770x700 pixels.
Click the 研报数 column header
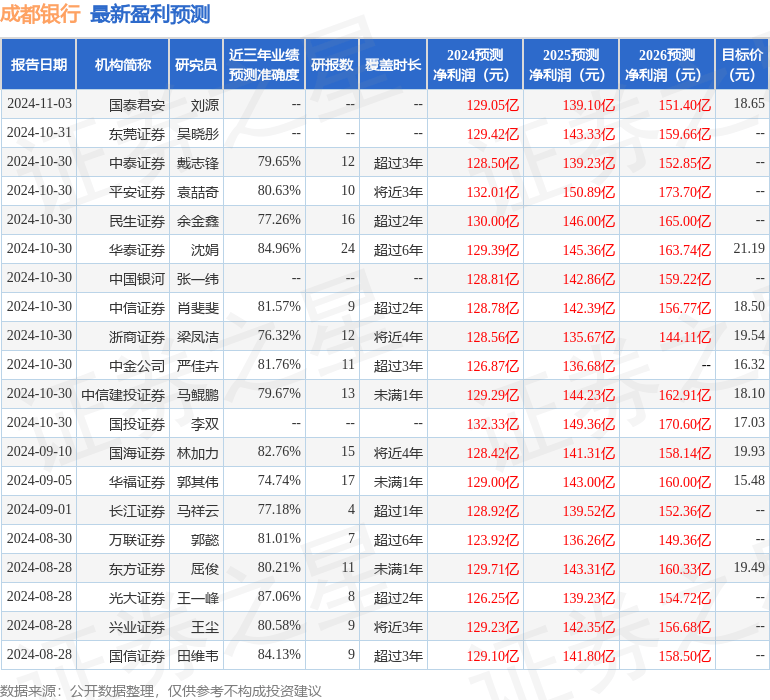pos(332,64)
